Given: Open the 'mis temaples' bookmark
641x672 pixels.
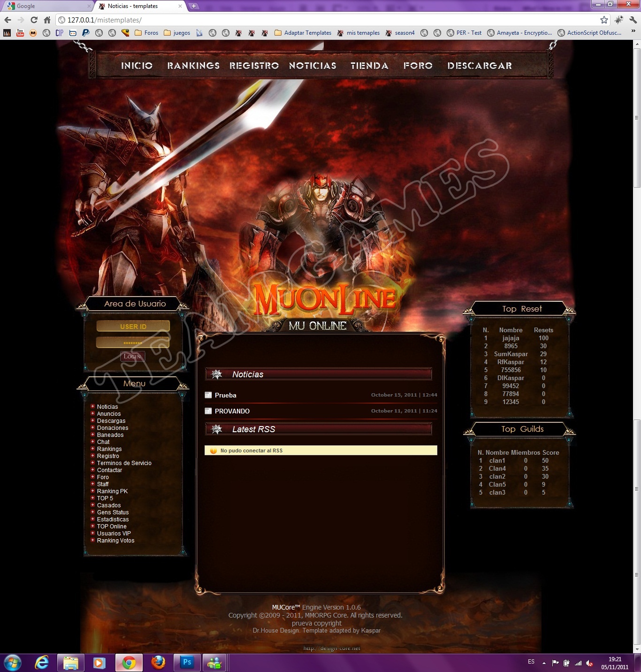Looking at the screenshot, I should click(x=359, y=32).
